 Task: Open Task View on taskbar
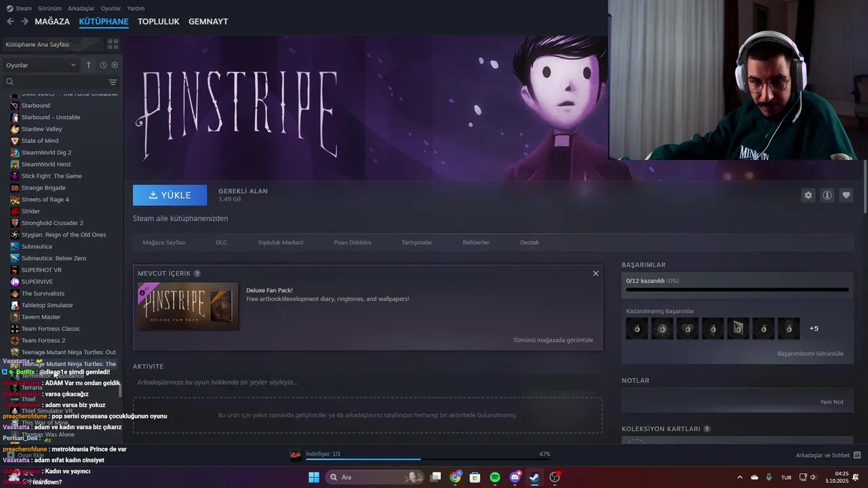(435, 477)
